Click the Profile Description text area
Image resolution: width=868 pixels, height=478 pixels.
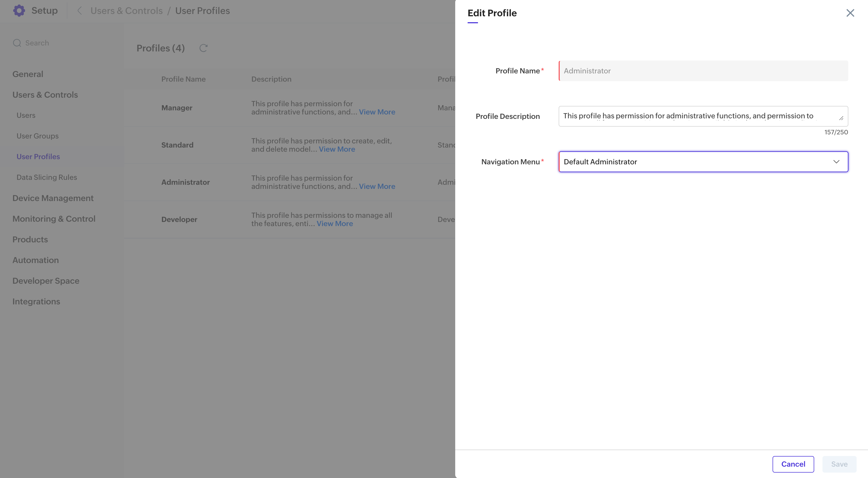click(694, 116)
